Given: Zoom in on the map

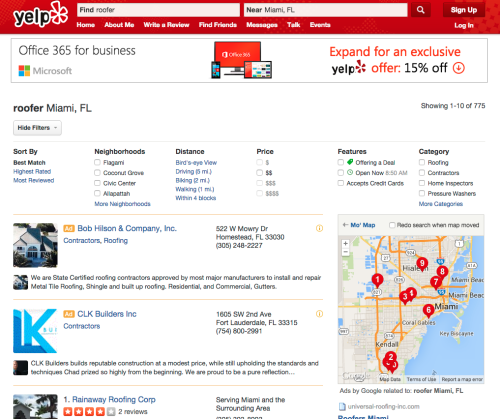Looking at the screenshot, I should click(346, 244).
